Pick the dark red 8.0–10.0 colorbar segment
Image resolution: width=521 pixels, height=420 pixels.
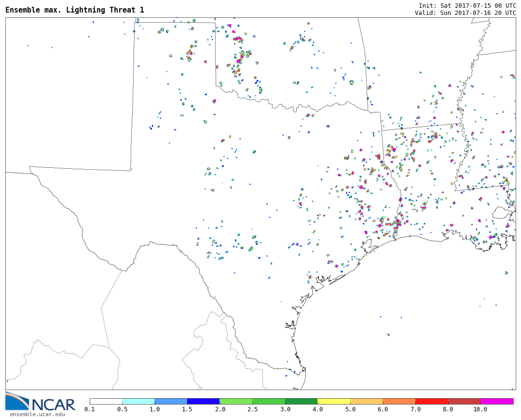464,401
